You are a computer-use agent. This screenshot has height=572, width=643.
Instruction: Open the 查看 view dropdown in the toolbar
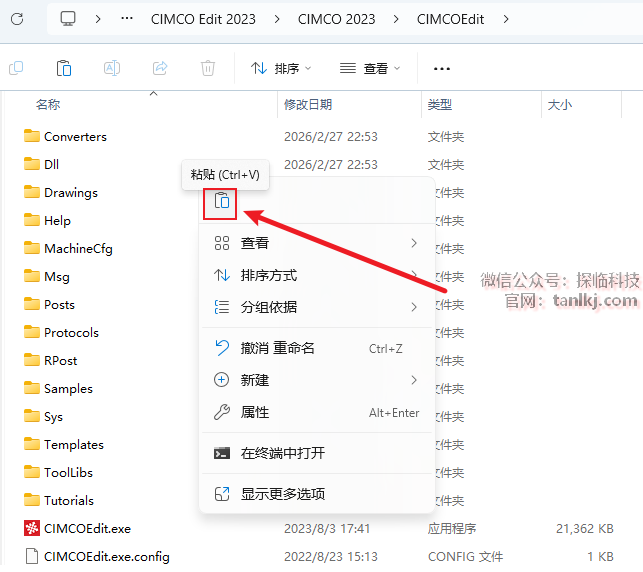tap(370, 68)
